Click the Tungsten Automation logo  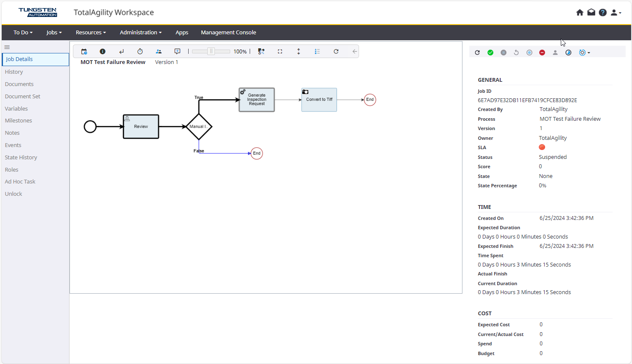(x=38, y=12)
